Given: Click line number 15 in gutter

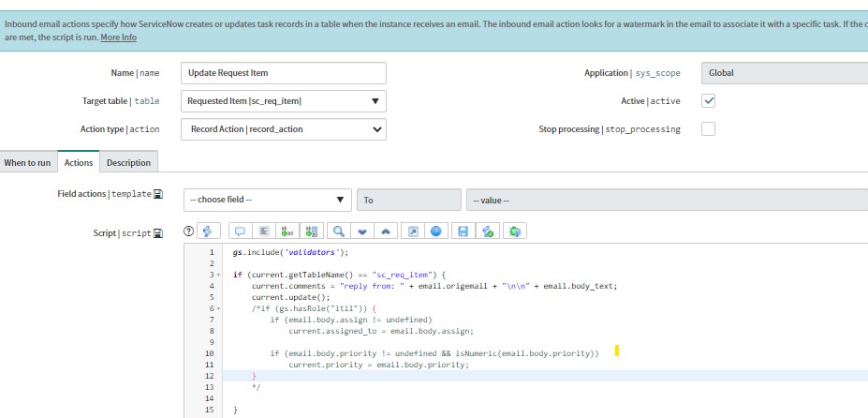Looking at the screenshot, I should click(x=209, y=410).
